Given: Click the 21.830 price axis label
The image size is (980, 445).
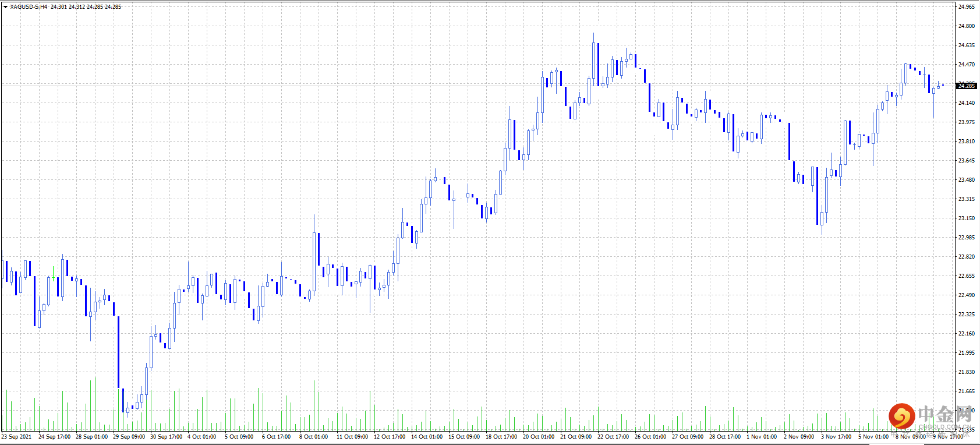Looking at the screenshot, I should click(967, 372).
